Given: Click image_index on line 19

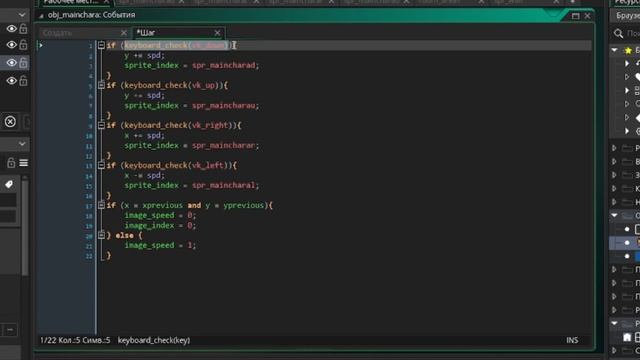Looking at the screenshot, I should coord(149,225).
